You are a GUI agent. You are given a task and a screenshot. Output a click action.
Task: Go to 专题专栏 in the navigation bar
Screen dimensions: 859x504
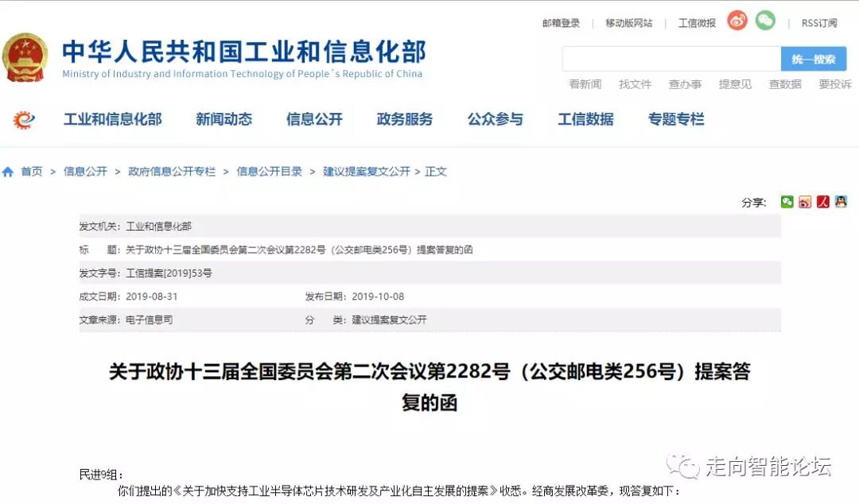[x=676, y=119]
